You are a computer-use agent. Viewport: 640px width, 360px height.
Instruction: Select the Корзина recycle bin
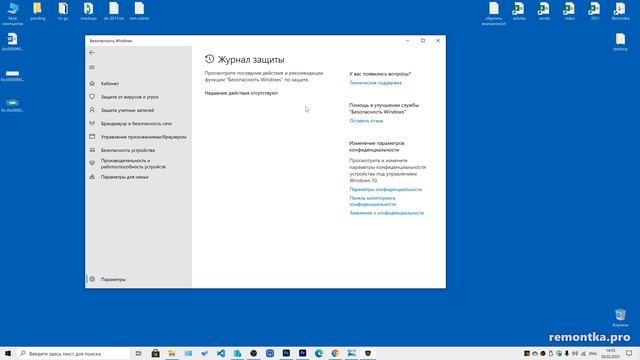620,318
